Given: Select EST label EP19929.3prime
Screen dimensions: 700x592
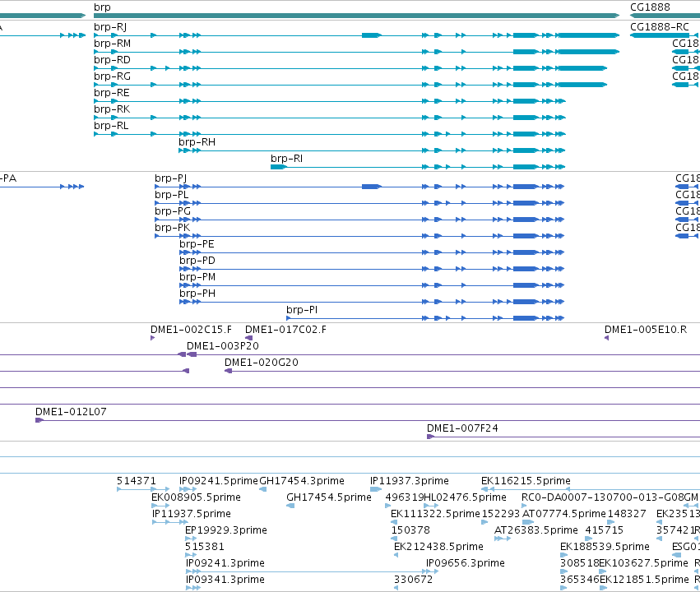Looking at the screenshot, I should pyautogui.click(x=226, y=530).
